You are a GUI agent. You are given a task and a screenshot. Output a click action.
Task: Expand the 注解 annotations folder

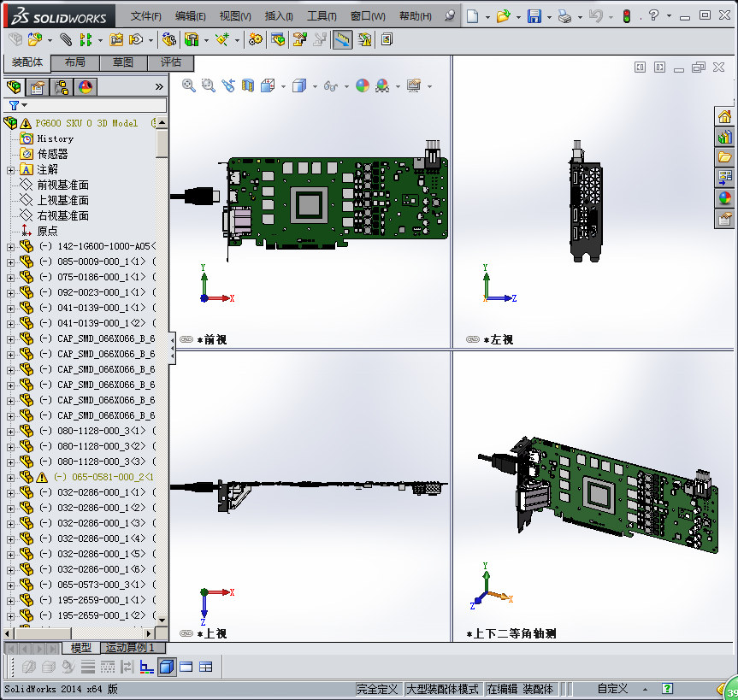(x=11, y=170)
